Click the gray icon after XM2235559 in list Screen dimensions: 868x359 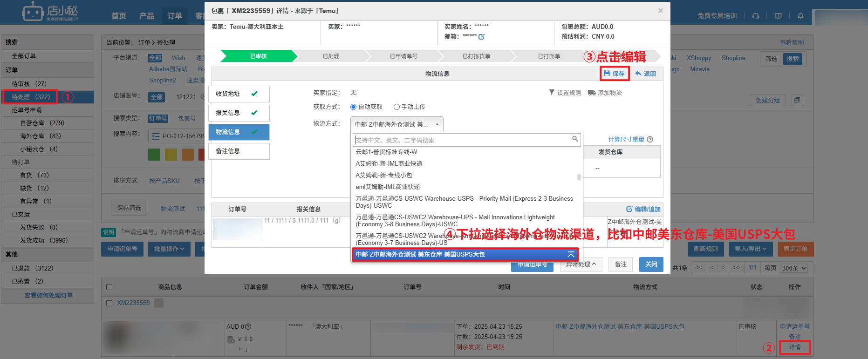(159, 303)
